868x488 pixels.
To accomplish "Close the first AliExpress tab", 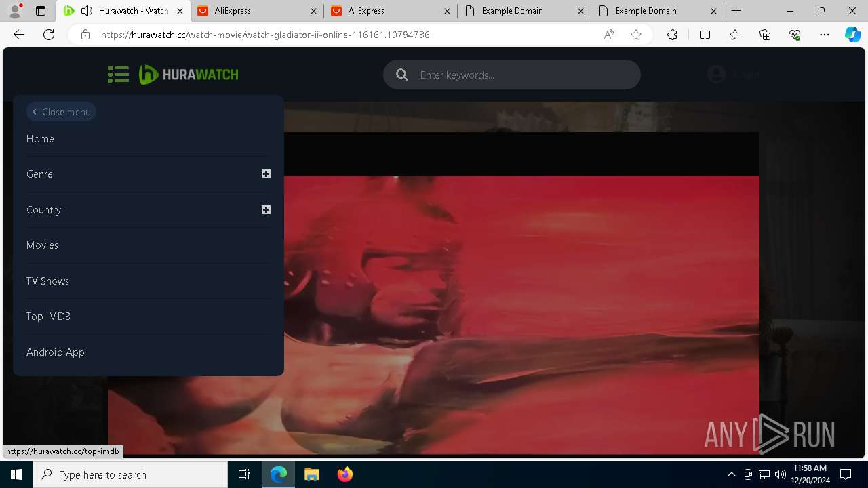I will (313, 11).
